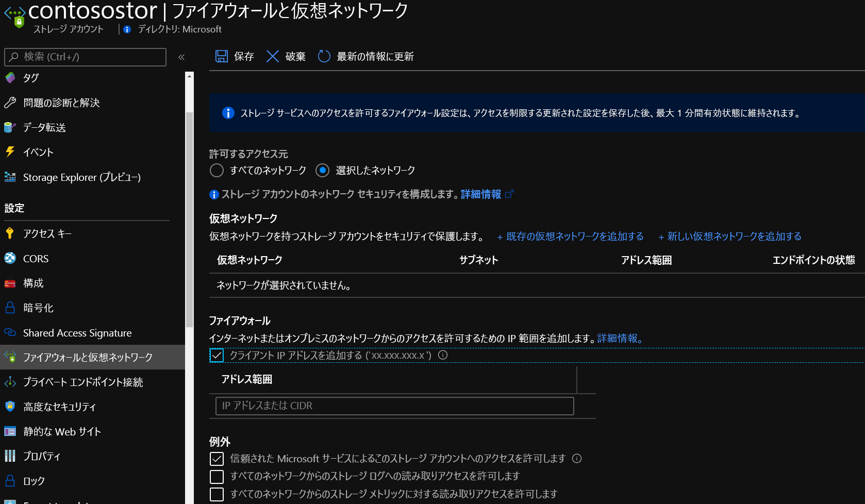Click the ネットワークが選択されていません row text
The image size is (865, 504).
click(284, 285)
